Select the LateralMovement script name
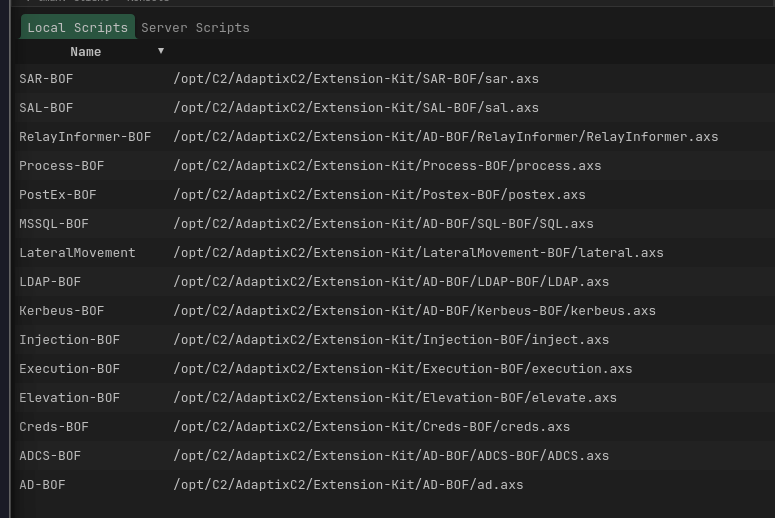The height and width of the screenshot is (518, 775). pos(77,252)
